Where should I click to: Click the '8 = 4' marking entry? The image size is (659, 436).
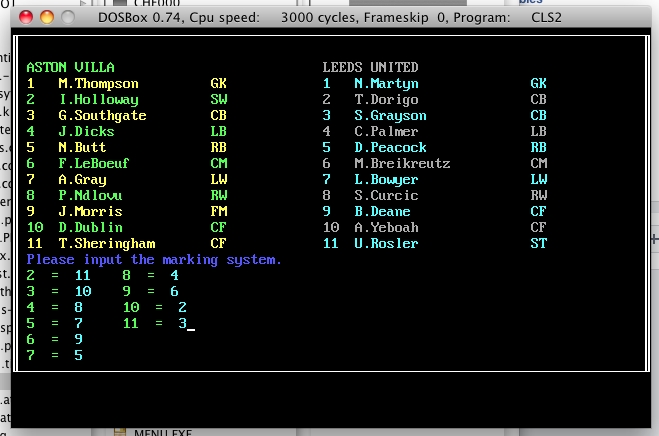click(x=150, y=275)
